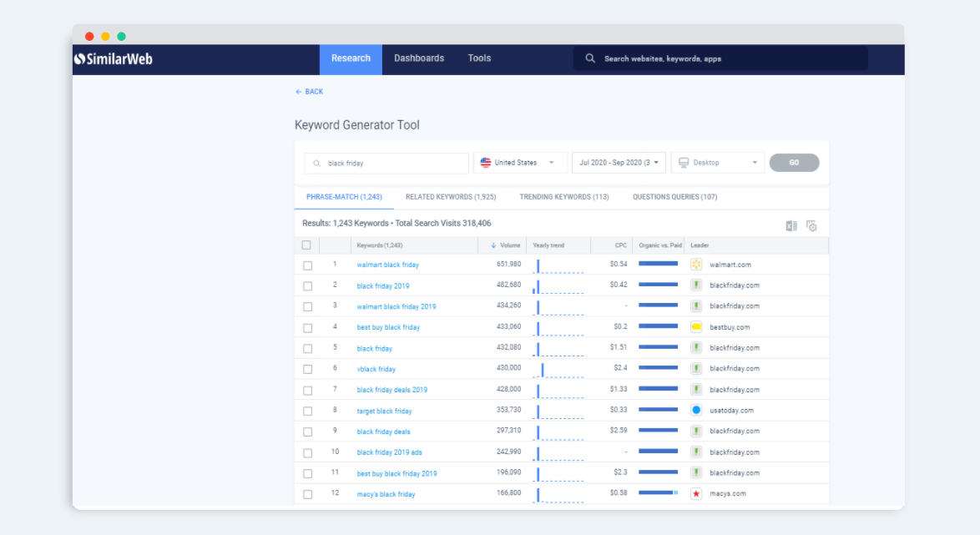Click the Export to Excel icon
The width and height of the screenshot is (980, 535).
(x=791, y=226)
